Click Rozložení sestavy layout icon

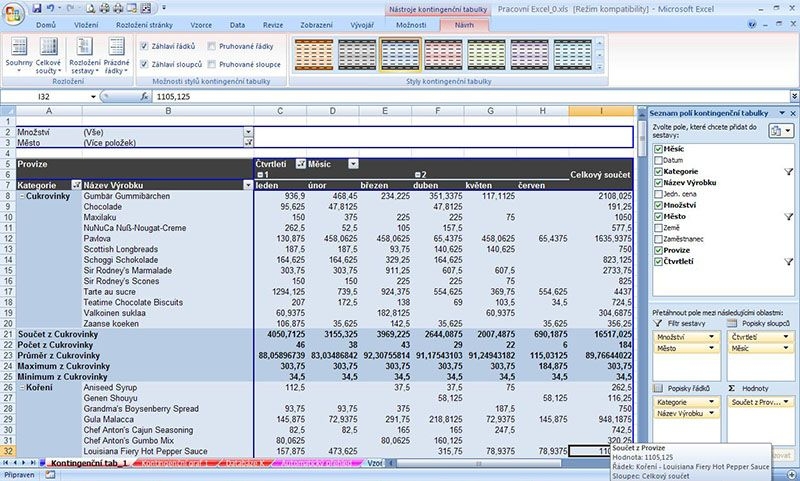[84, 56]
